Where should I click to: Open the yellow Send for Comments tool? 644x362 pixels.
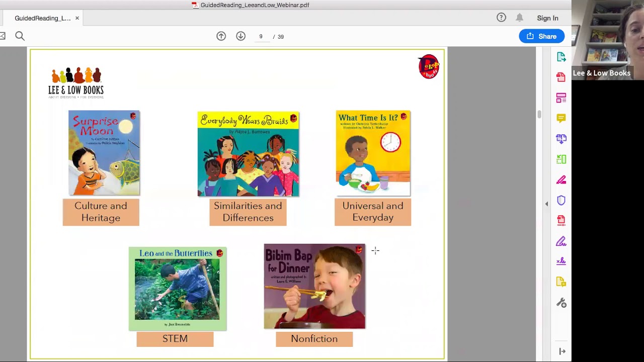tap(561, 282)
